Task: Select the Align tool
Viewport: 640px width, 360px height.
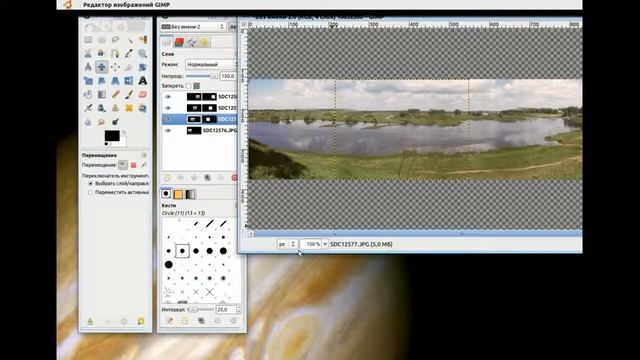Action: click(x=115, y=67)
